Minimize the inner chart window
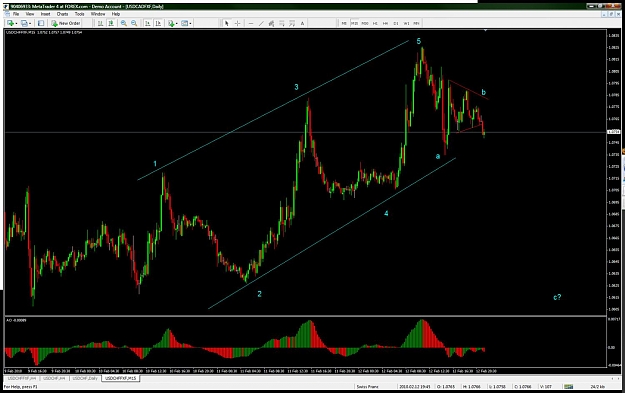This screenshot has width=625, height=393. coord(604,14)
